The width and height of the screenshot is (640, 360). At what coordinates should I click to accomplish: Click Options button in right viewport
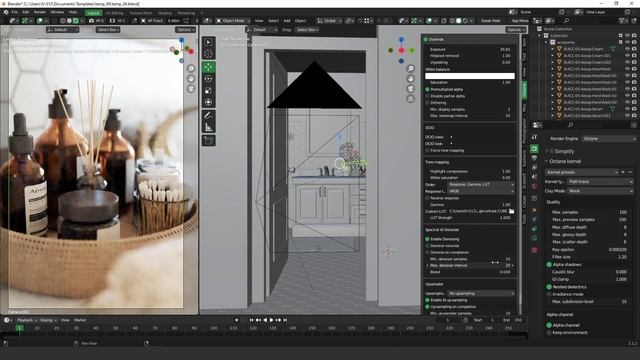(516, 30)
